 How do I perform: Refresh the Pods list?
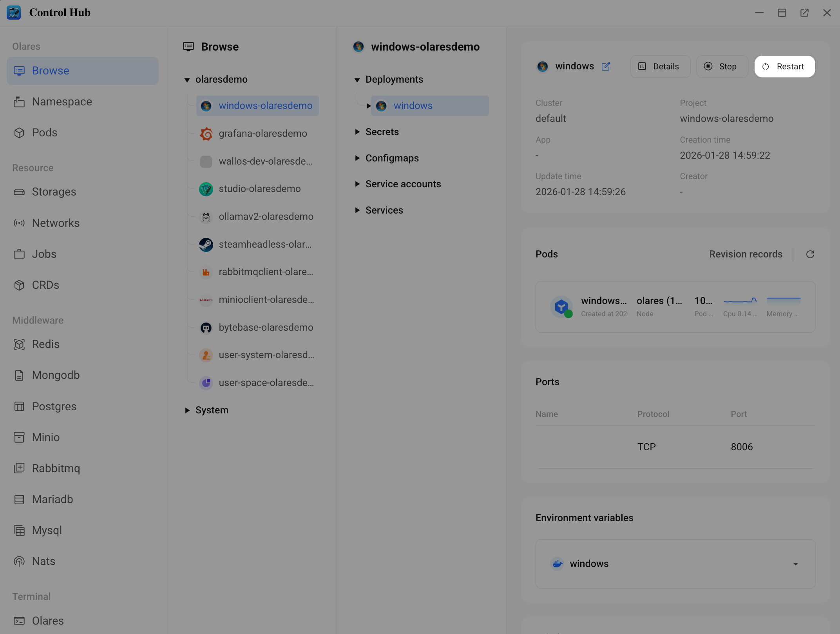tap(810, 254)
